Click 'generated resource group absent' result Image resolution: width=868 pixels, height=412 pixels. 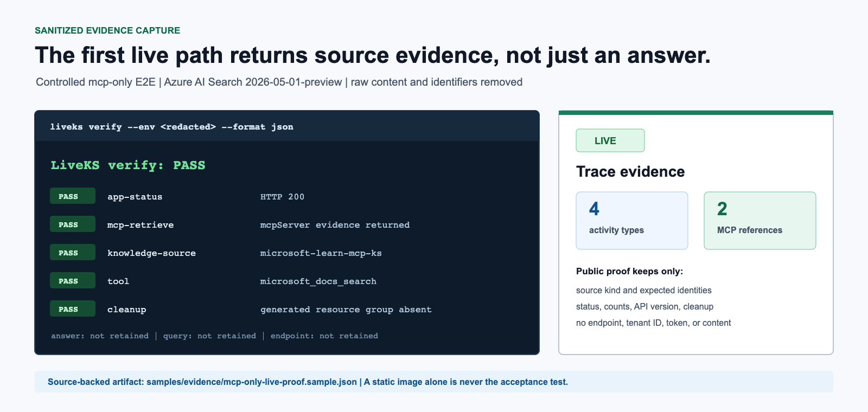pos(346,310)
